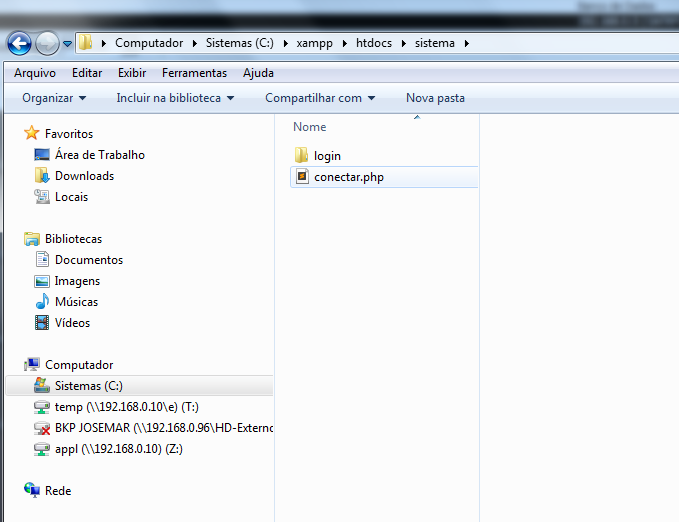Expand the chevron after xampp in path
The height and width of the screenshot is (522, 679).
click(345, 43)
